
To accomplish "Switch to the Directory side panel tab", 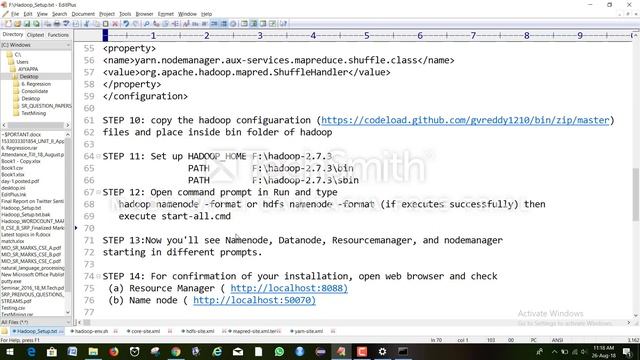I will tap(13, 35).
